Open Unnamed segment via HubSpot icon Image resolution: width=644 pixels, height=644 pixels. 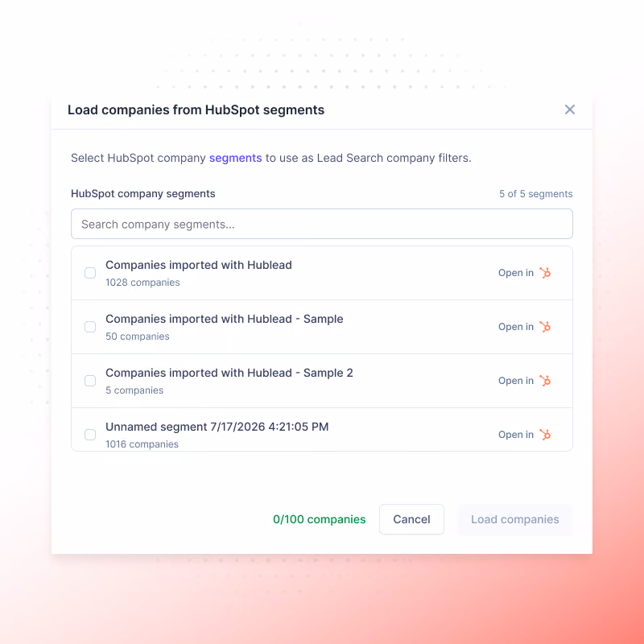545,435
